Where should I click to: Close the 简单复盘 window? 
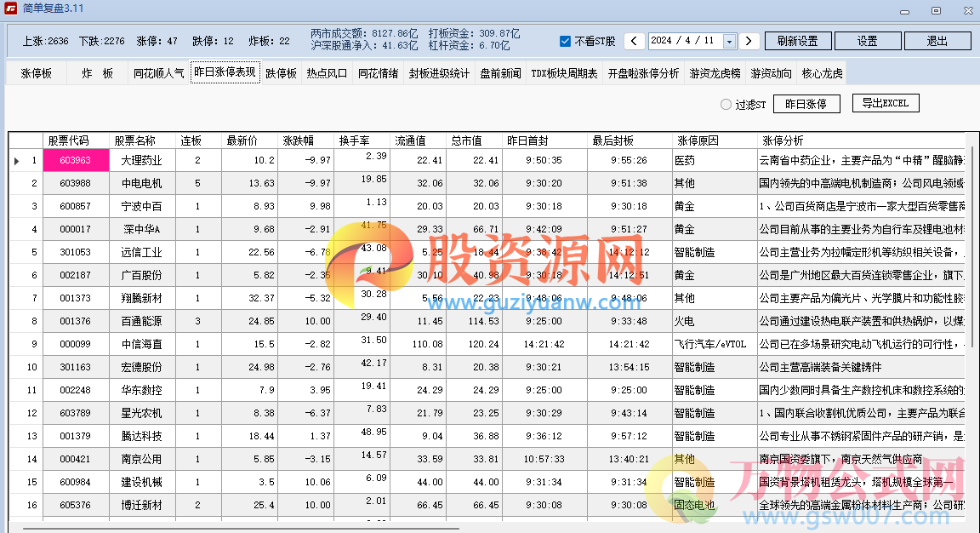coord(966,10)
